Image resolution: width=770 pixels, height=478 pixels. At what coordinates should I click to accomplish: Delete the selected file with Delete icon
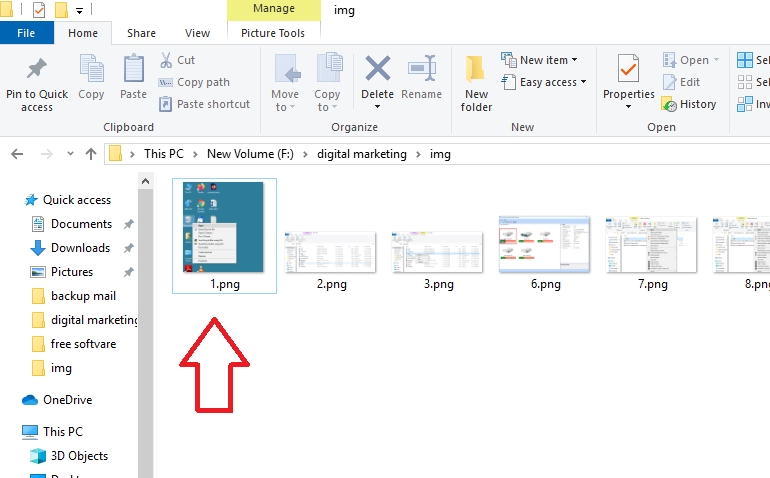click(x=377, y=70)
